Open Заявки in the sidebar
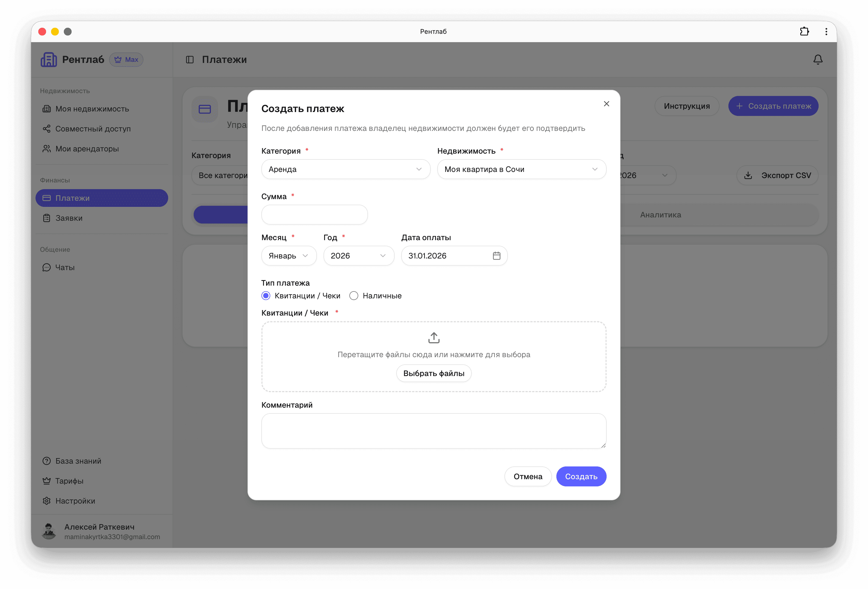868x589 pixels. point(69,218)
